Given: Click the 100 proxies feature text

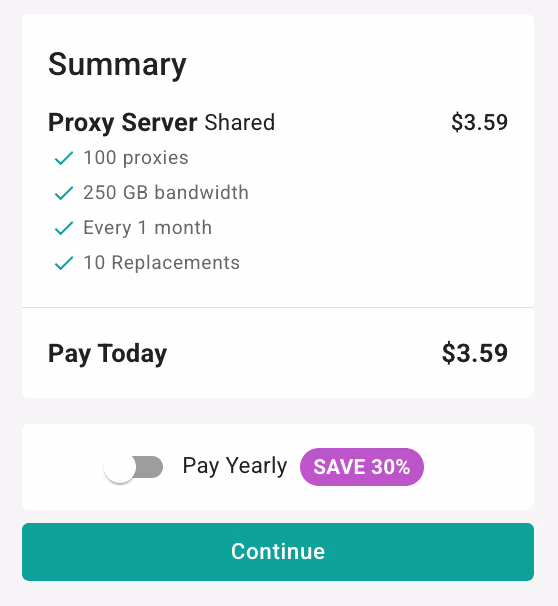Looking at the screenshot, I should tap(136, 158).
